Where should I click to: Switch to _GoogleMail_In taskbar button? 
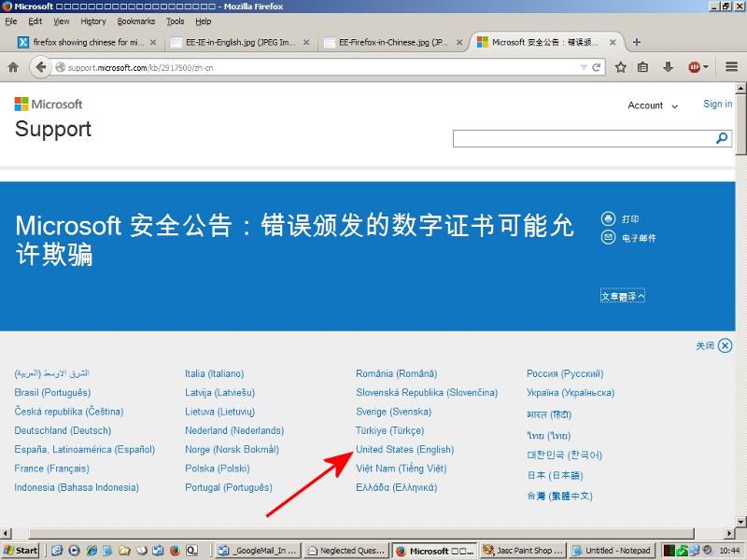(258, 551)
